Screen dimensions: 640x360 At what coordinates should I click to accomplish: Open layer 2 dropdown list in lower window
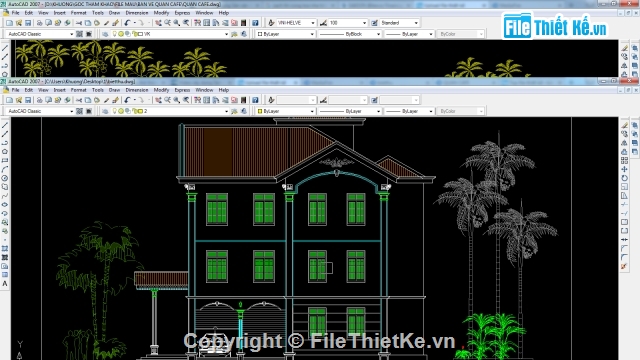tap(227, 111)
